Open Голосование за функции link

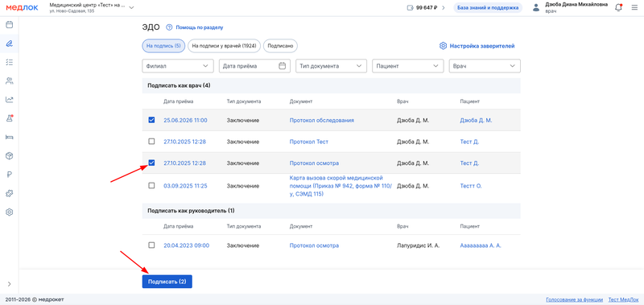(x=575, y=299)
